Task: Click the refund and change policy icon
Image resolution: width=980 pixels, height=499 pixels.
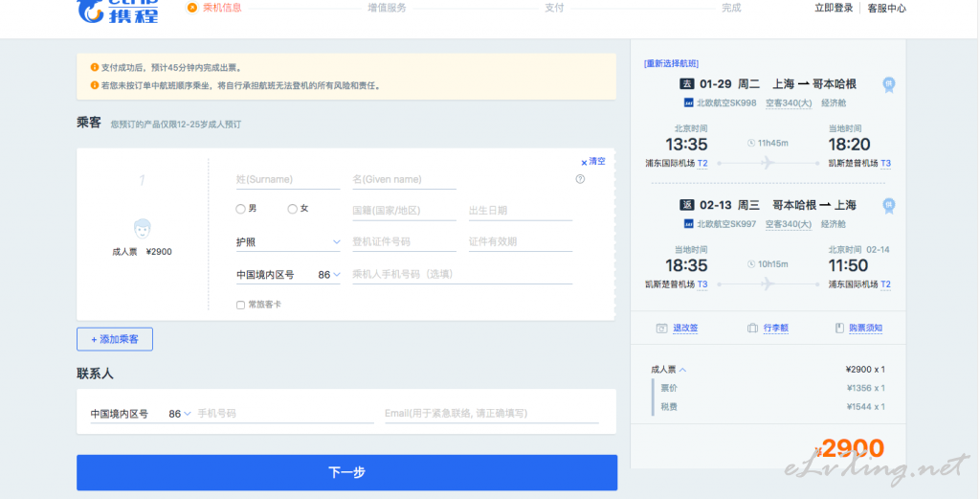Action: tap(661, 329)
